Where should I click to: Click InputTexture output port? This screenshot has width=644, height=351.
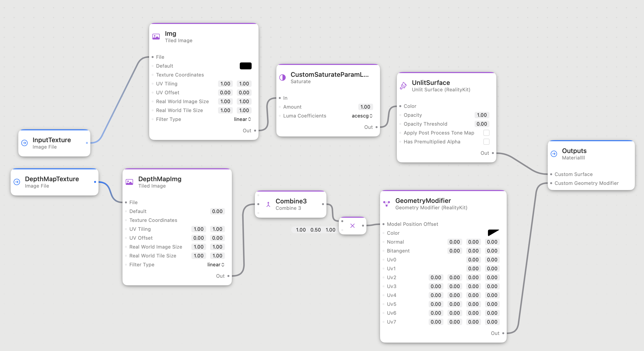(87, 143)
